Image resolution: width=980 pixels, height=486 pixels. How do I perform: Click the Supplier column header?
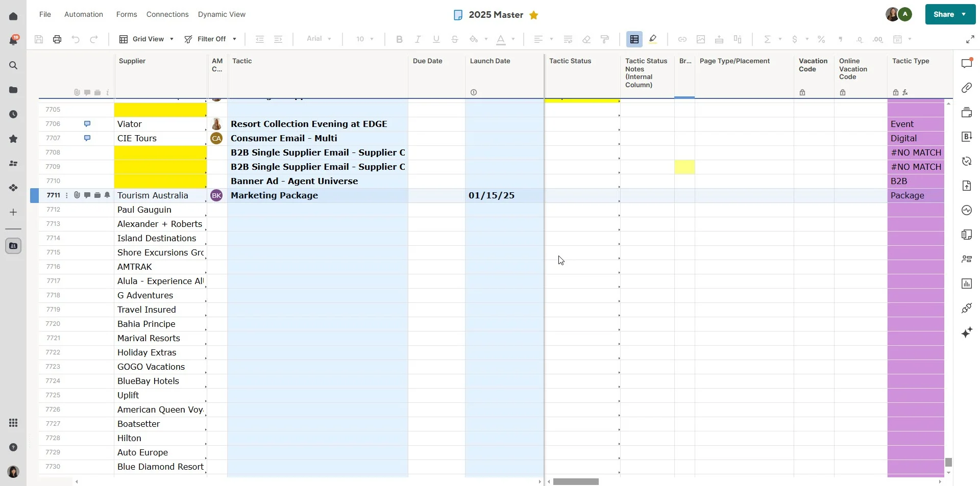(x=160, y=76)
